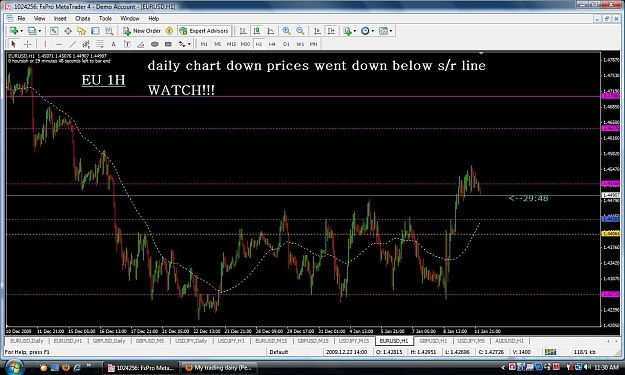Toggle Expert Advisors on or off
Screen dimensions: 625x375
(x=204, y=31)
